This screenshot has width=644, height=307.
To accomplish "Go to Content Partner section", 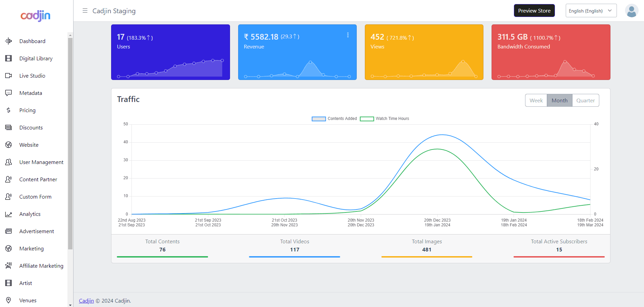I will [38, 180].
